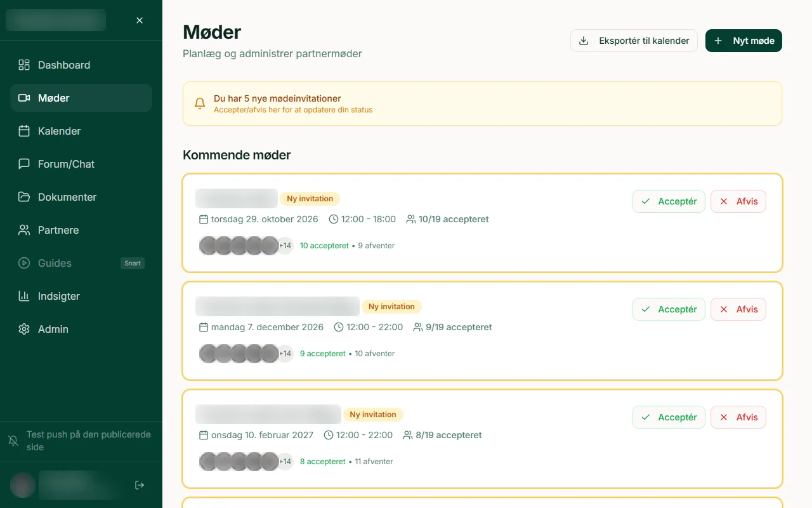Go to Admin in the sidebar
Image resolution: width=812 pixels, height=508 pixels.
(81, 329)
